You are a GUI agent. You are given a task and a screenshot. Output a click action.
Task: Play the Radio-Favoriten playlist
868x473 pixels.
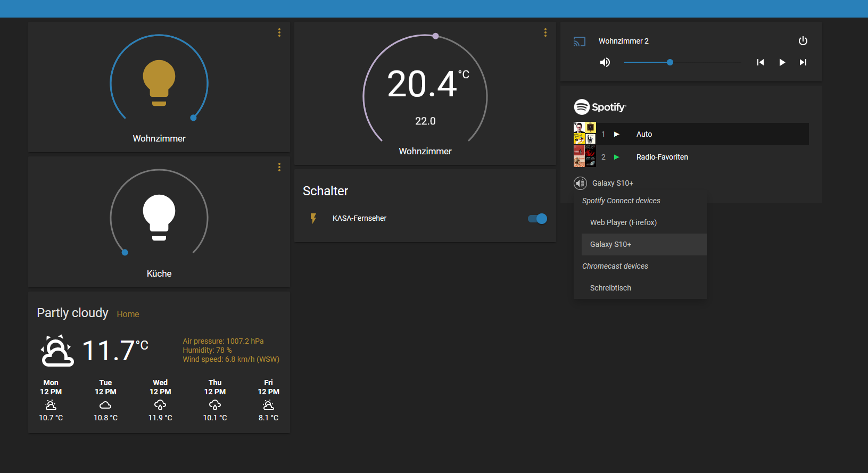click(x=617, y=157)
